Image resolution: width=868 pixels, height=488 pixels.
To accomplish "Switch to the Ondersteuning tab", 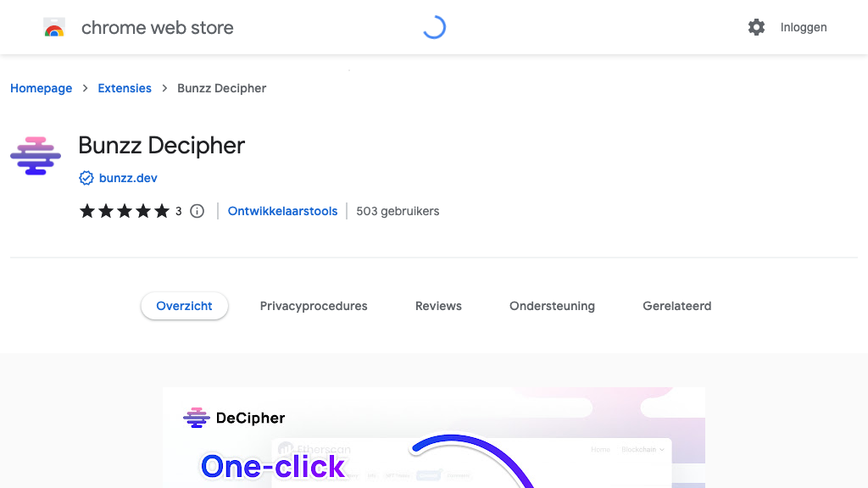I will tap(552, 306).
